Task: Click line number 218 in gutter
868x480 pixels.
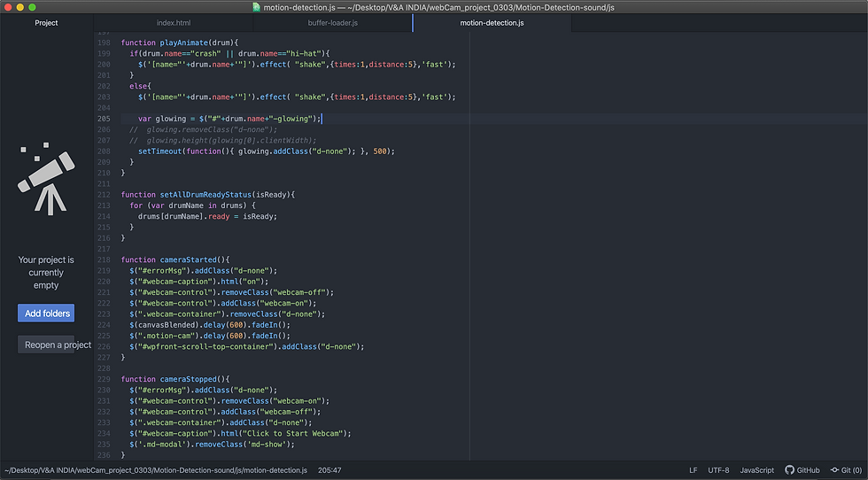Action: 104,259
